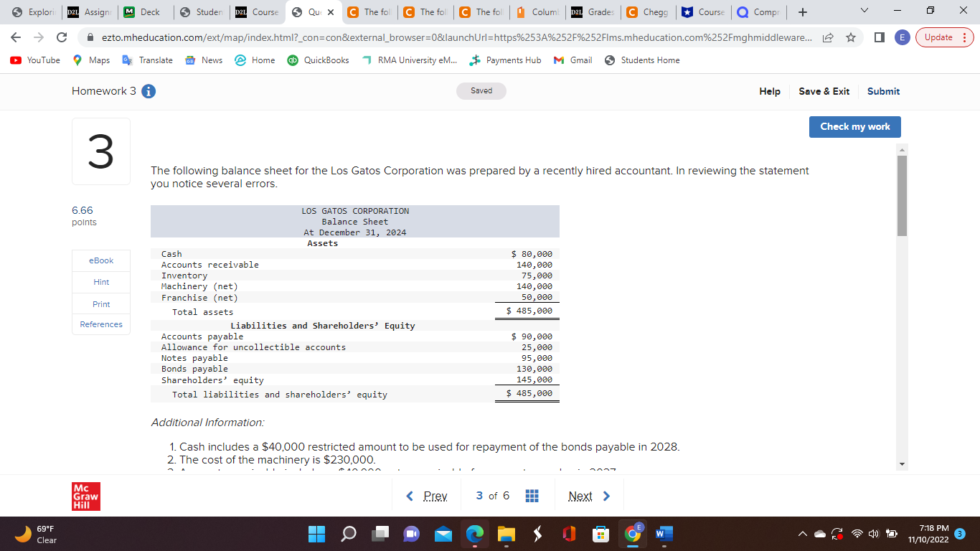
Task: Open the browser side panel icon
Action: [879, 37]
